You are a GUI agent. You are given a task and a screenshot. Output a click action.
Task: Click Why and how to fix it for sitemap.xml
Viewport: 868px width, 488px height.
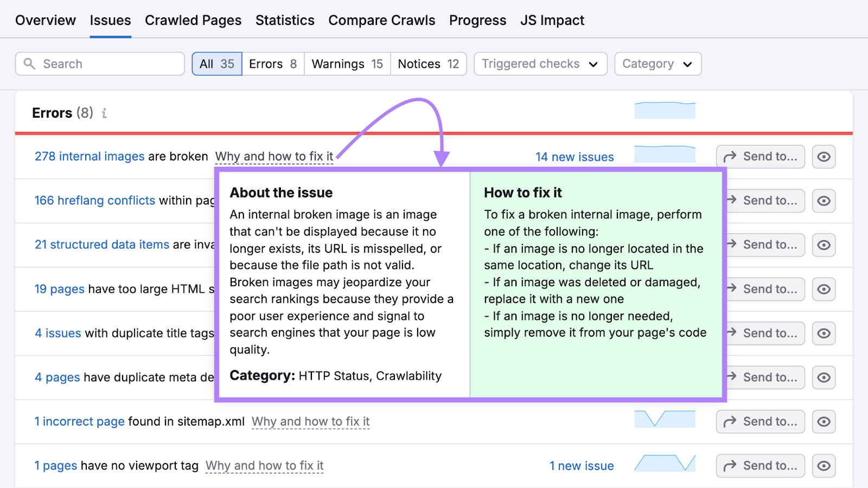311,421
